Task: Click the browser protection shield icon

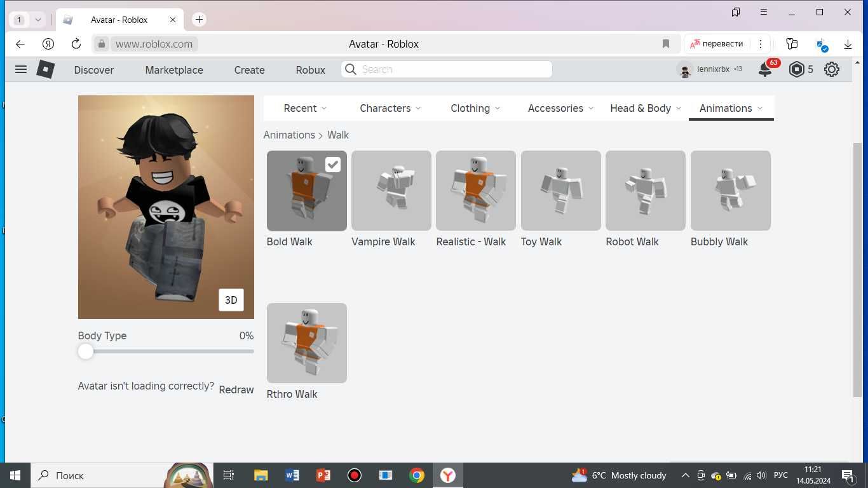Action: tap(822, 44)
